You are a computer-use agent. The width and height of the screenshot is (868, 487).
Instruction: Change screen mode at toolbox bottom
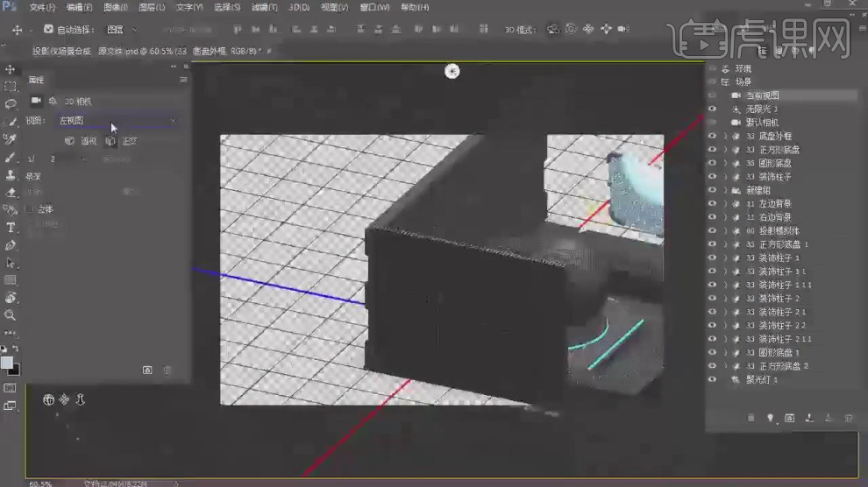pyautogui.click(x=10, y=406)
